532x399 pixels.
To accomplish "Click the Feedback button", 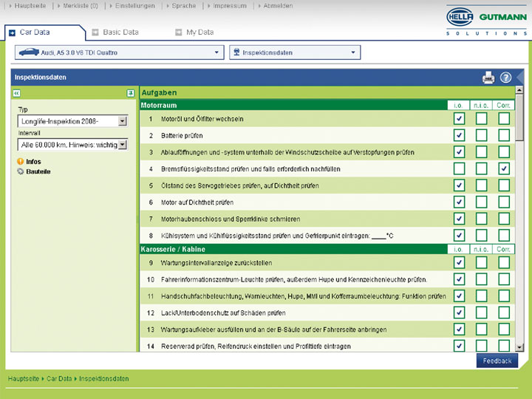I will click(497, 361).
